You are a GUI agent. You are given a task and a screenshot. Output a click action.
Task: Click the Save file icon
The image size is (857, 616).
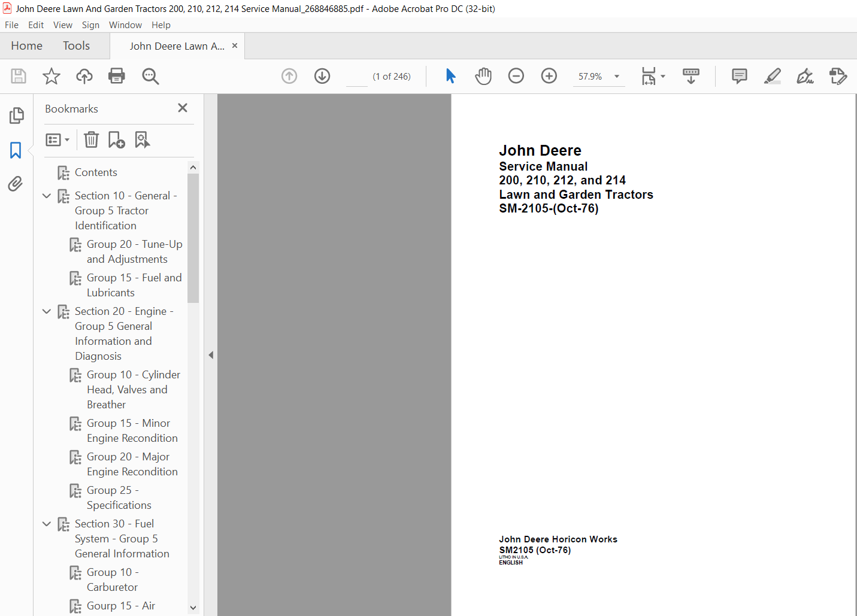click(x=19, y=76)
